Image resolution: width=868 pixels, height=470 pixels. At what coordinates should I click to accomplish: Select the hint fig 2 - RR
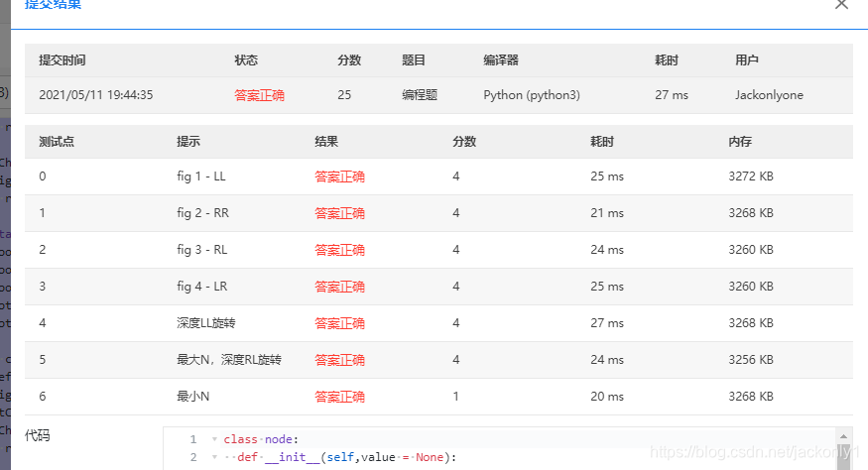[x=202, y=213]
